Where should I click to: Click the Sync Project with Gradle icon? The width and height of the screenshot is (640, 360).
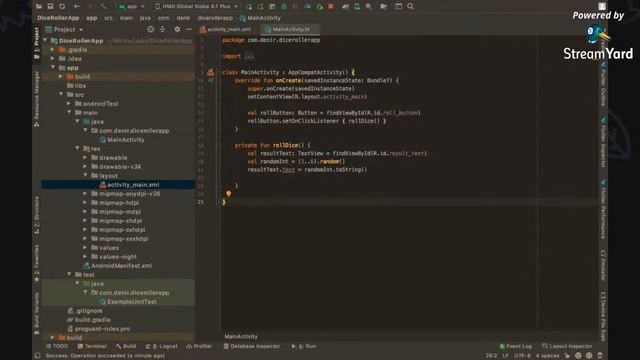345,7
